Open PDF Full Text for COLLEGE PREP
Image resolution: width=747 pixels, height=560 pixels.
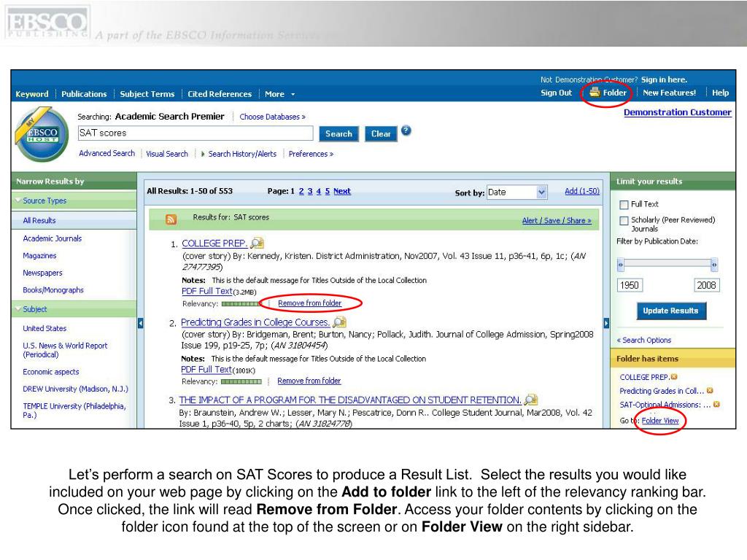coord(206,291)
